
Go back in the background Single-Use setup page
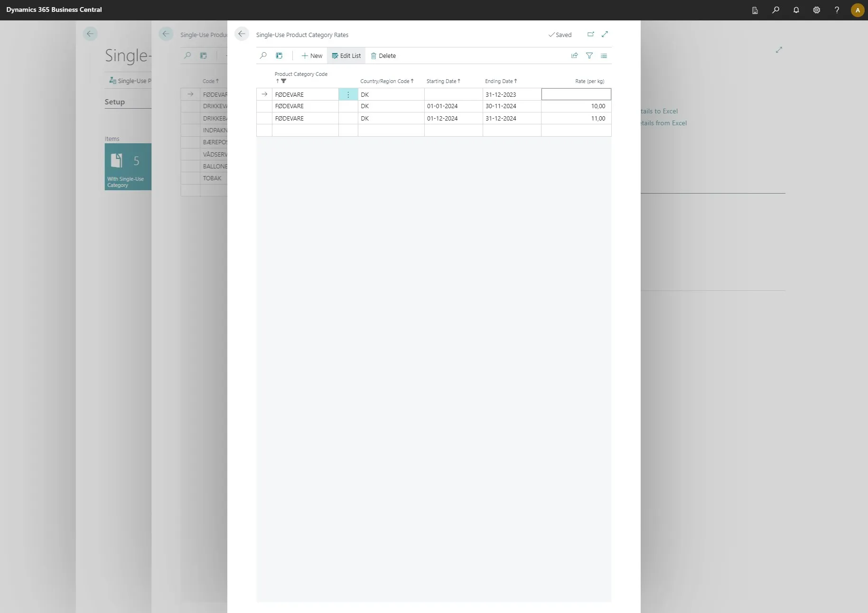point(90,34)
